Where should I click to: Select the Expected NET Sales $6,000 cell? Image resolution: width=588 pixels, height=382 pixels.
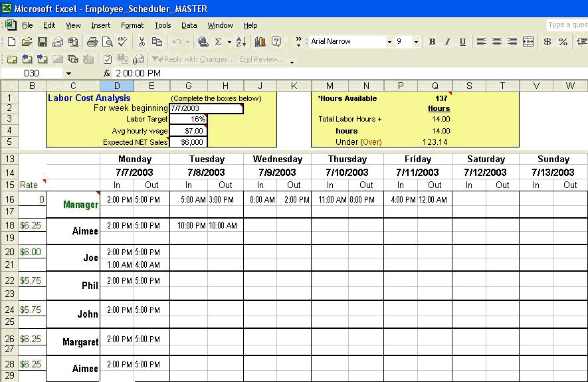coord(188,142)
